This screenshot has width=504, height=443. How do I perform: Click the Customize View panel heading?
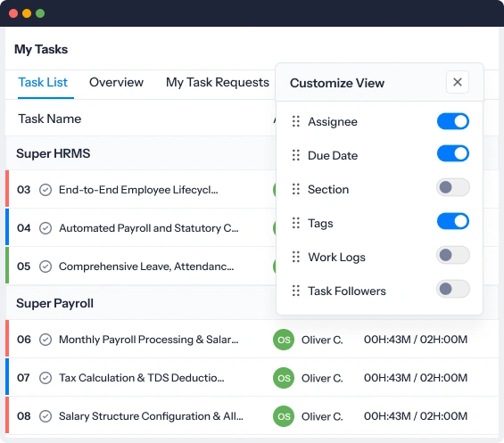point(337,83)
